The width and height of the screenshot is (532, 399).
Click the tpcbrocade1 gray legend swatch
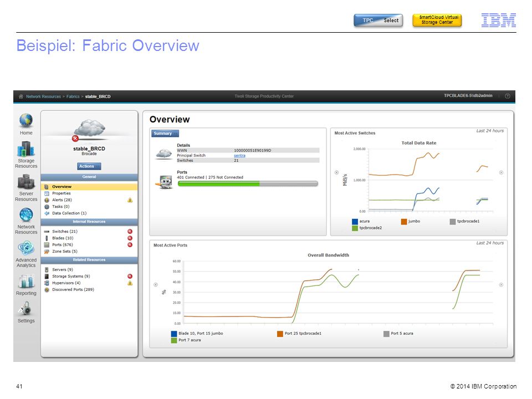tap(453, 222)
